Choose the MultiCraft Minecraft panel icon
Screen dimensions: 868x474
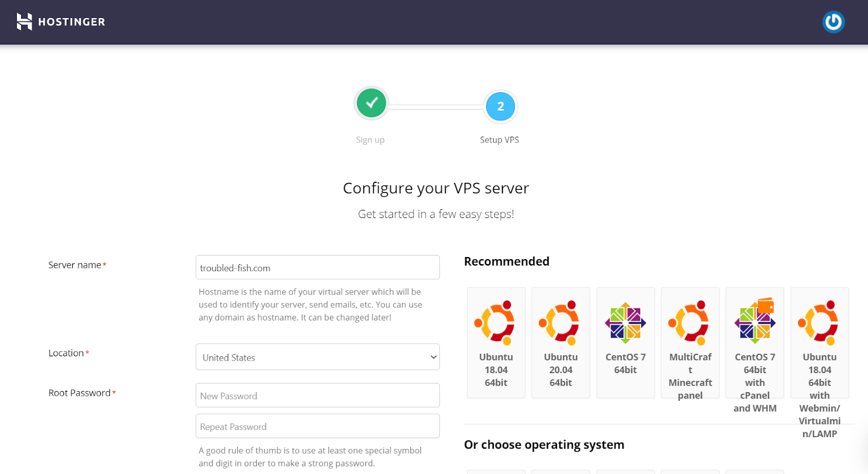pos(690,322)
